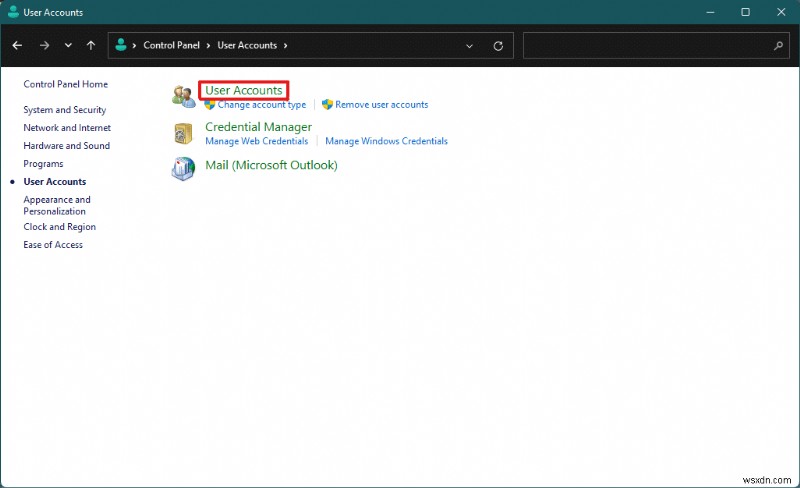Click the User Accounts people icon
Screen dimensions: 800x488
click(184, 96)
